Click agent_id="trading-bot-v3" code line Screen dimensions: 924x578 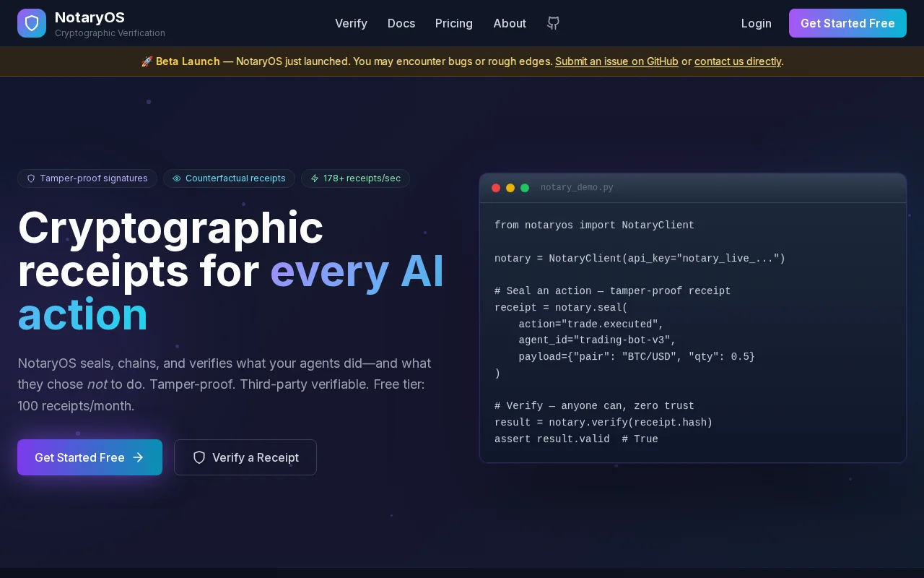click(597, 340)
